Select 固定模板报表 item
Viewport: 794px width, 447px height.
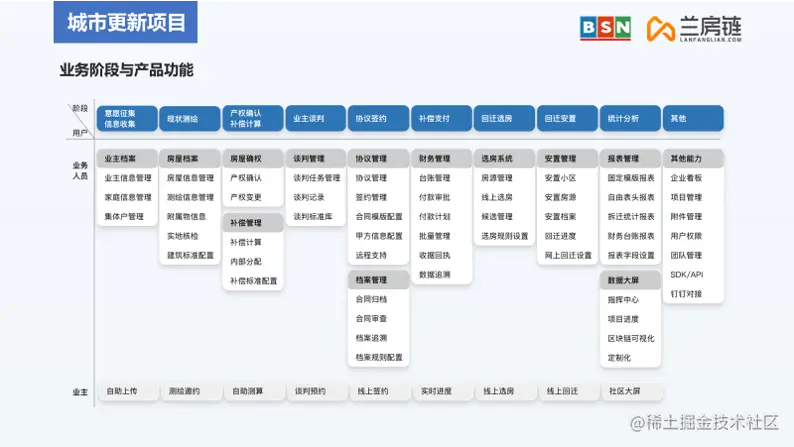click(x=631, y=178)
